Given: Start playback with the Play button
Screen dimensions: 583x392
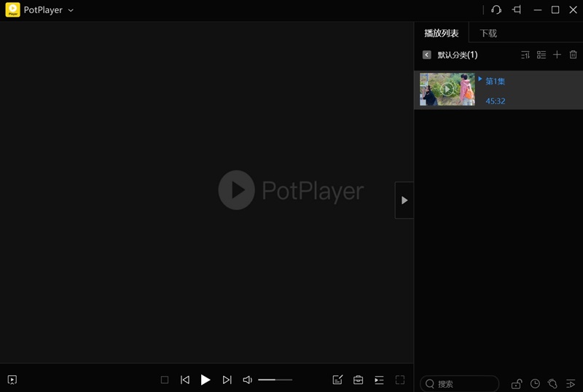Looking at the screenshot, I should (x=206, y=380).
